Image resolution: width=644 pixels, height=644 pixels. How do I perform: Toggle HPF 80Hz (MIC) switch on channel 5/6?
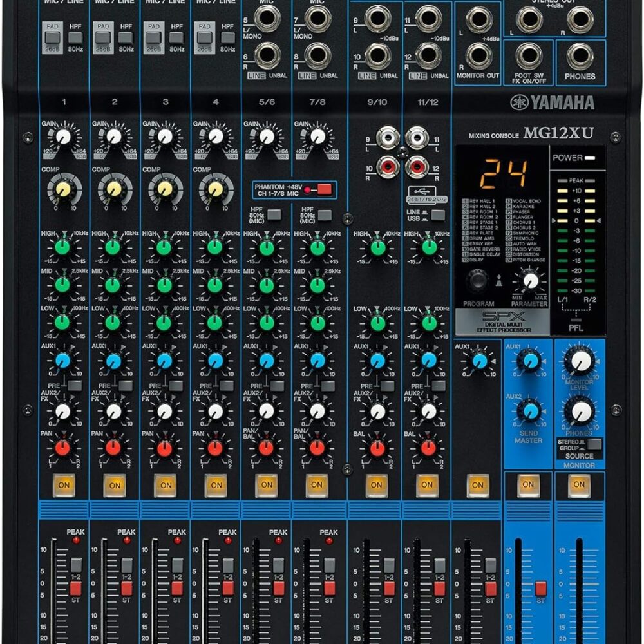(x=274, y=215)
